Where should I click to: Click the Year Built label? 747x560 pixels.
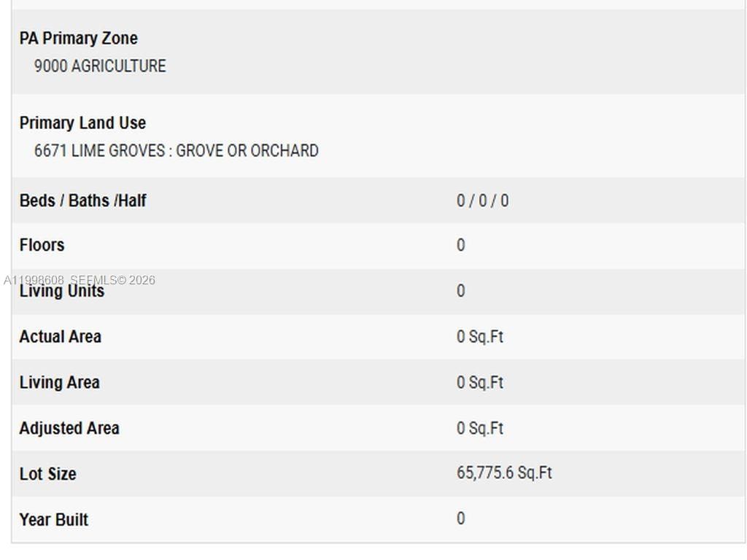point(53,520)
